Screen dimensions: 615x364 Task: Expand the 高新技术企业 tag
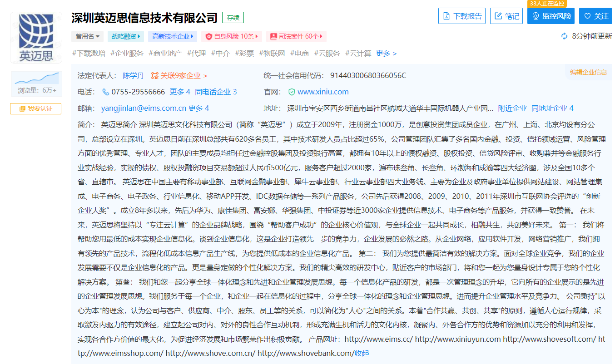point(172,36)
